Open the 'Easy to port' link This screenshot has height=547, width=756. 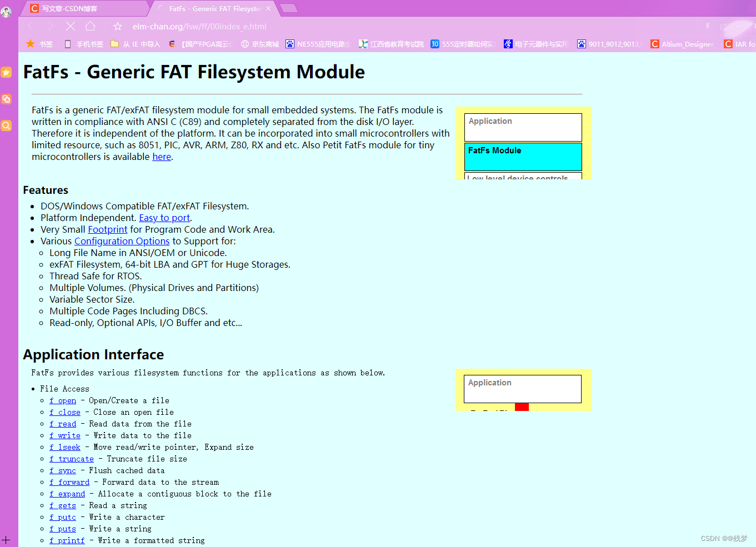pos(164,218)
